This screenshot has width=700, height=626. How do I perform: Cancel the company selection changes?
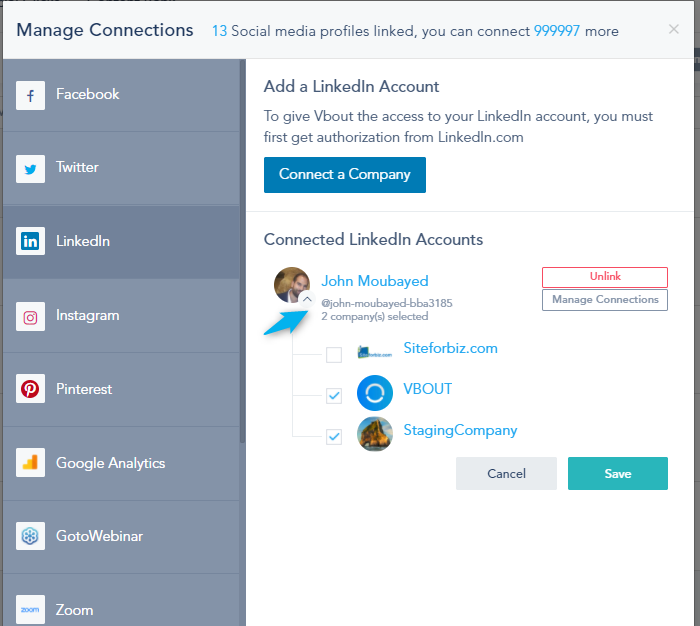click(506, 473)
